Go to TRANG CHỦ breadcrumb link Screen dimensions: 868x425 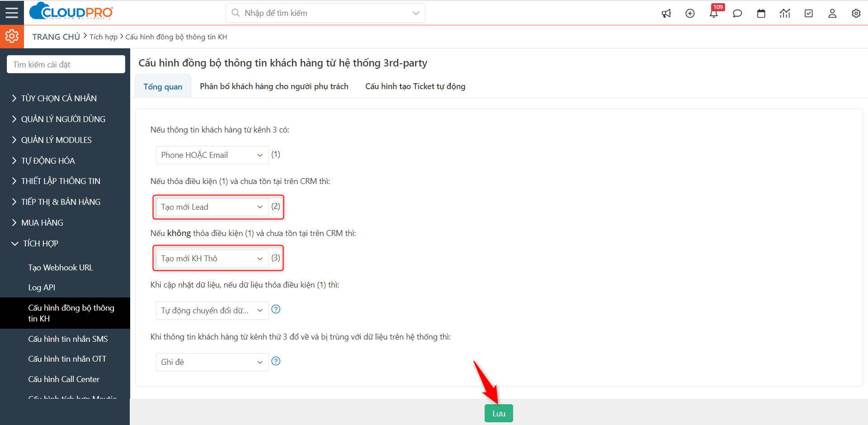pos(56,37)
